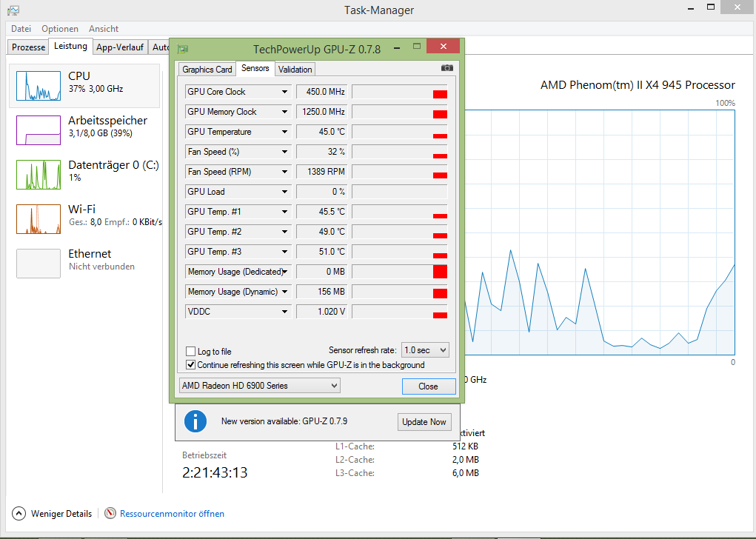
Task: Open the GPU Temperature sensor dropdown
Action: [284, 132]
